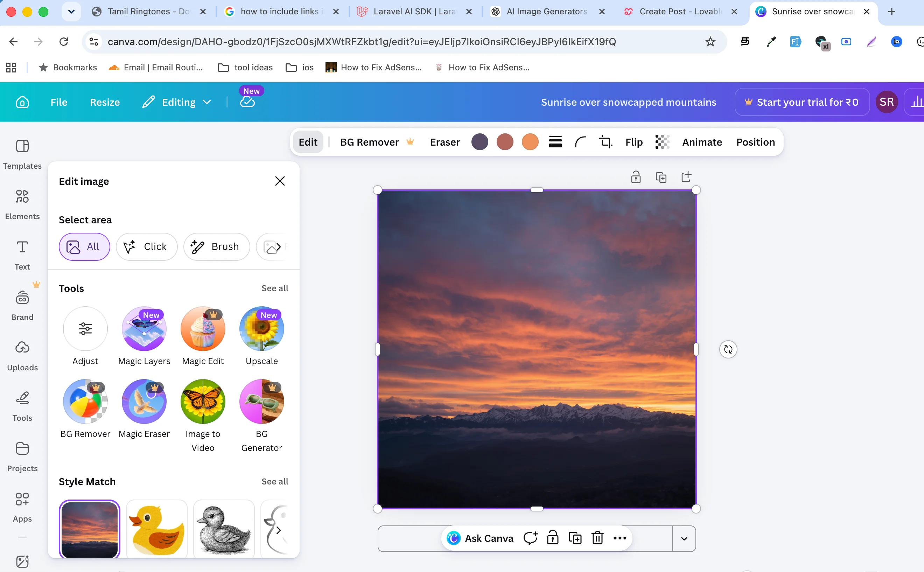This screenshot has height=572, width=924.
Task: Open the BG Generator tool
Action: coord(262,416)
